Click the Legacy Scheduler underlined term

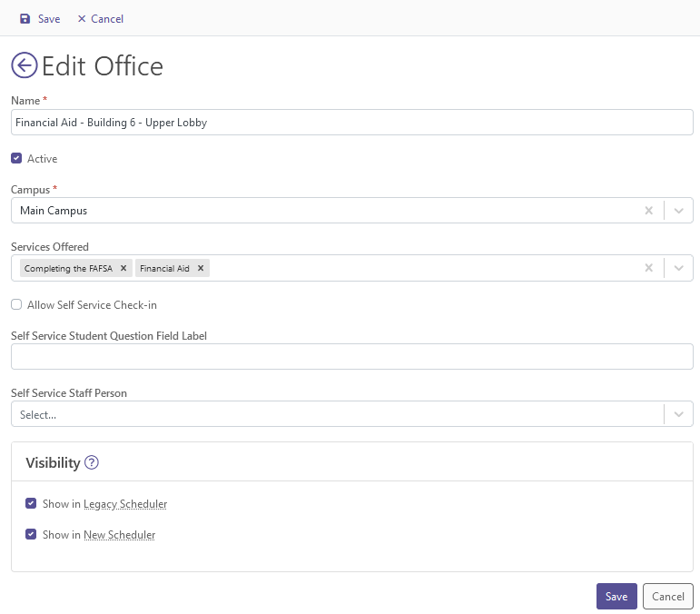tap(125, 504)
